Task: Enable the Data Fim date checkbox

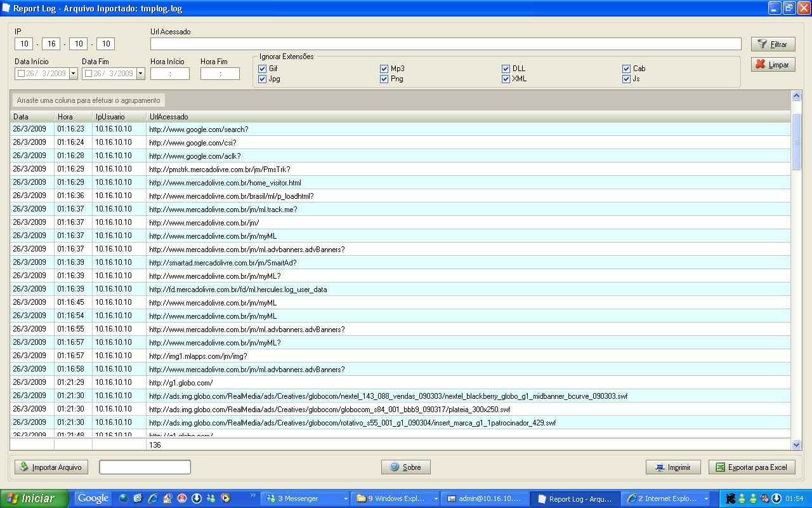Action: pyautogui.click(x=88, y=74)
